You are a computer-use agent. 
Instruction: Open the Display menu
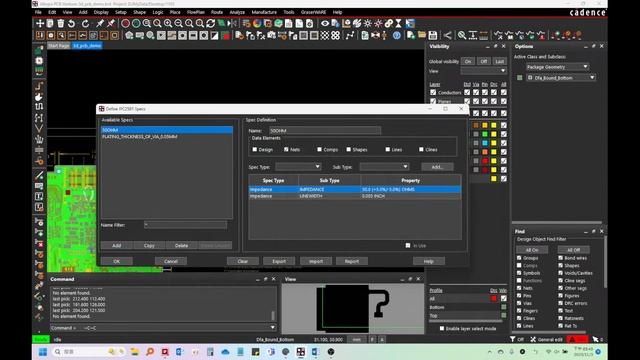(x=101, y=12)
